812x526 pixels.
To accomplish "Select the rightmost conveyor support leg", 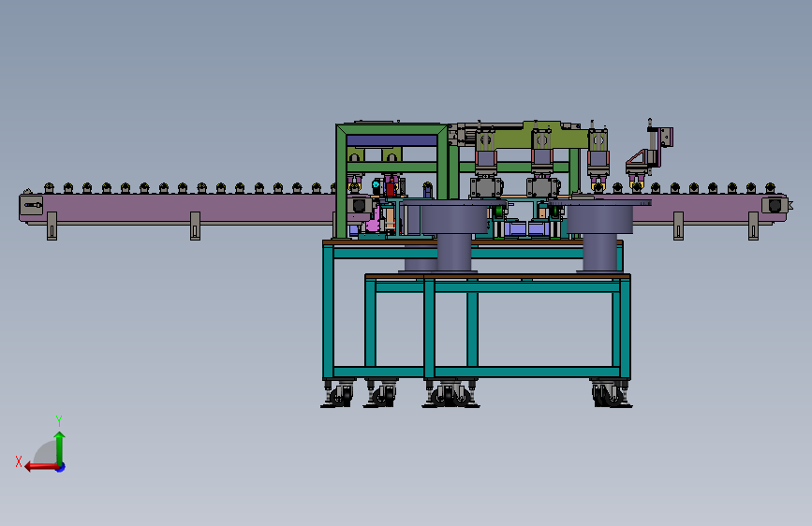I will coord(754,226).
